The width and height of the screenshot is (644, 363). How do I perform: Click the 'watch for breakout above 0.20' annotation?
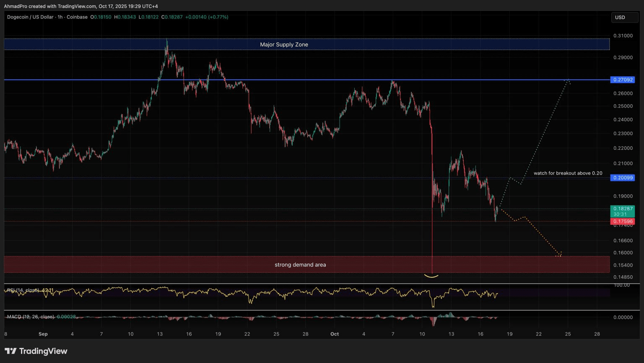pyautogui.click(x=568, y=173)
